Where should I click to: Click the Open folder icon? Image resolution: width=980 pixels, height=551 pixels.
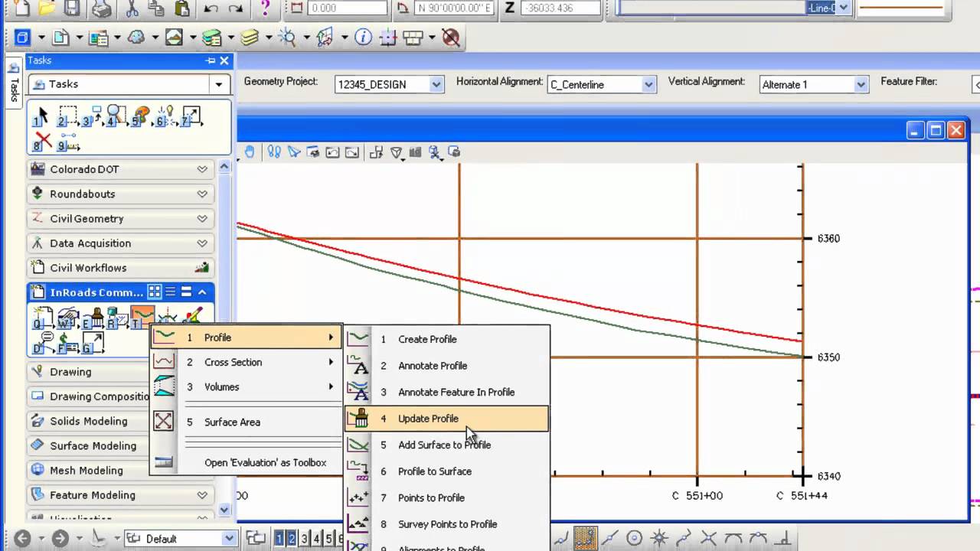[47, 8]
